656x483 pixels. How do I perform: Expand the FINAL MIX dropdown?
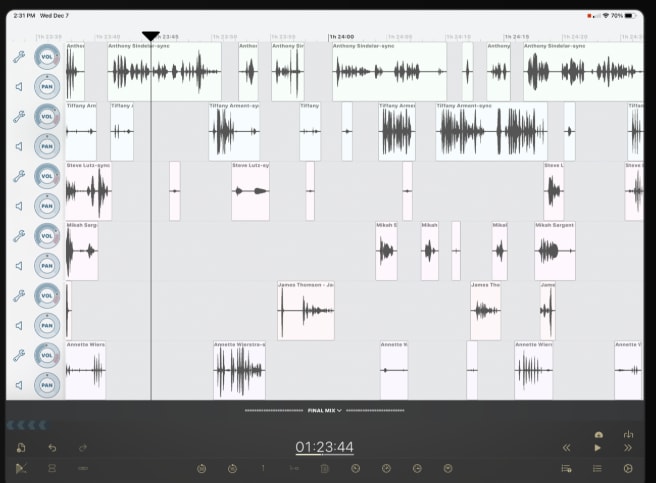point(324,410)
